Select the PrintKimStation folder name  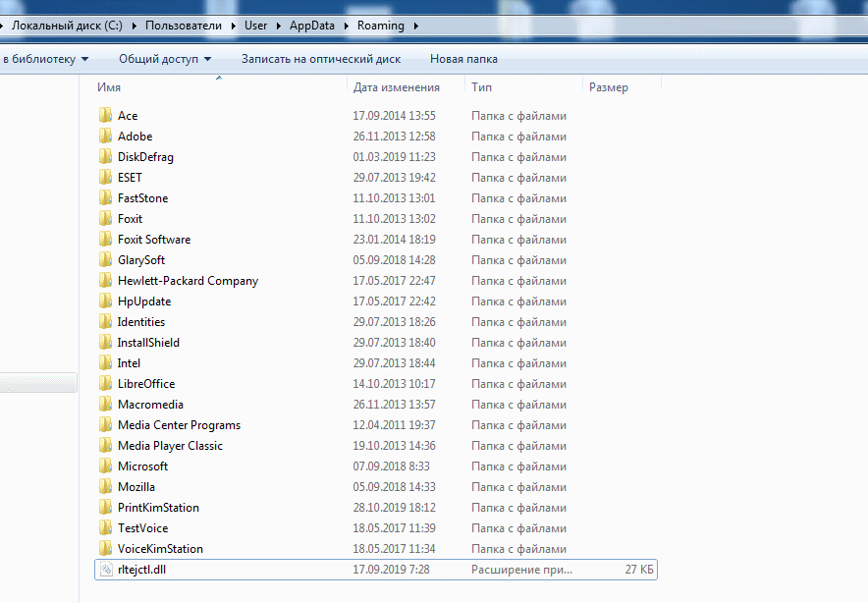tap(158, 507)
